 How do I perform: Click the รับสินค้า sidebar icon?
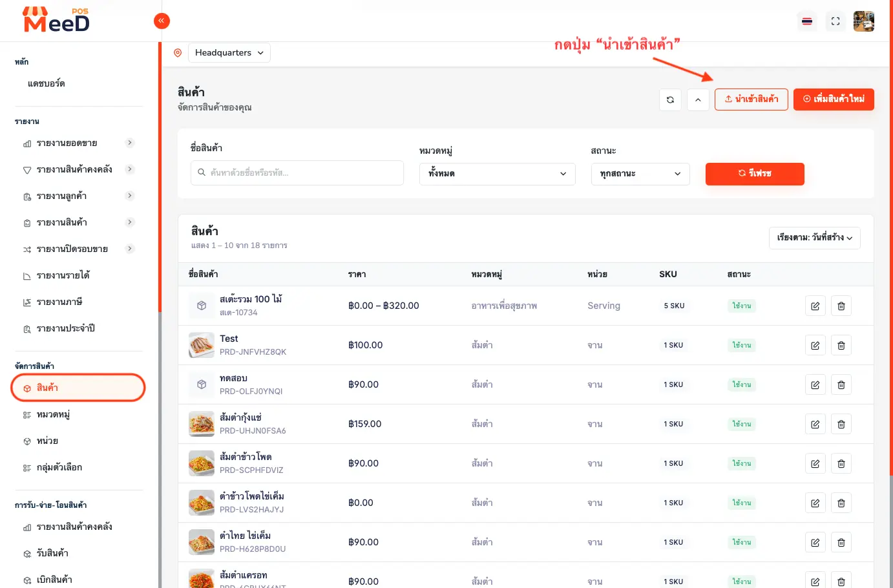(x=27, y=554)
